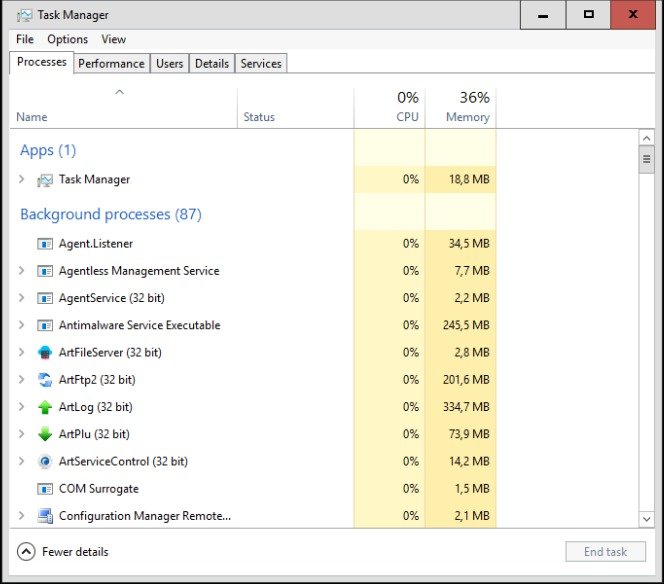
Task: Click the Antimalware Service Executable icon
Action: [45, 325]
